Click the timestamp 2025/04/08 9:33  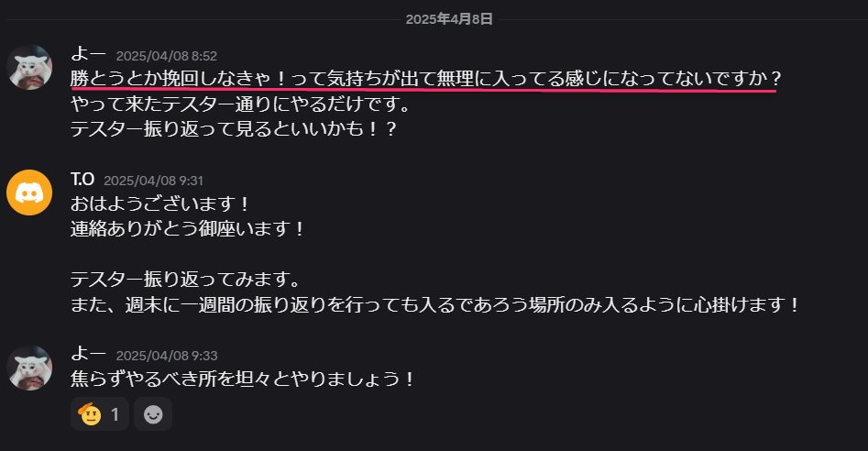[x=167, y=356]
